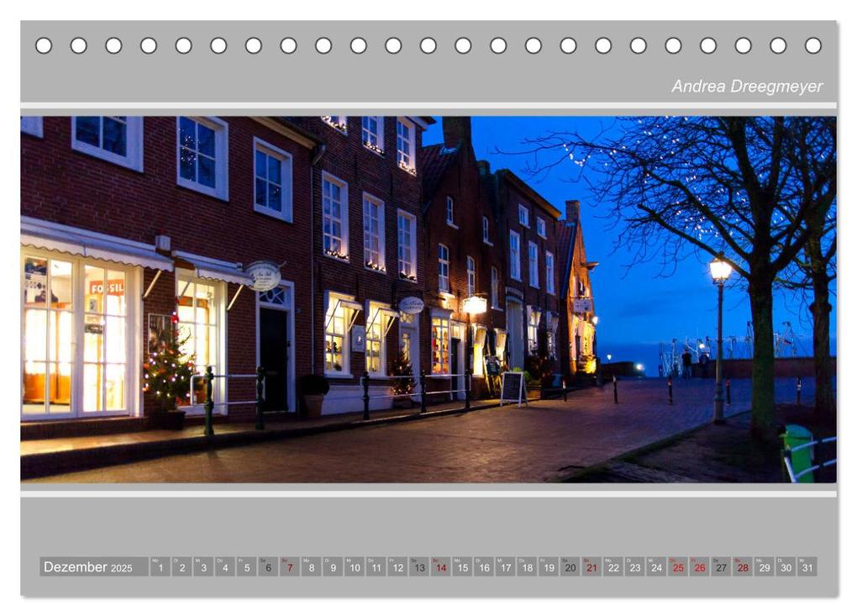
Task: Select day 11 in the calendar strip
Action: (376, 566)
